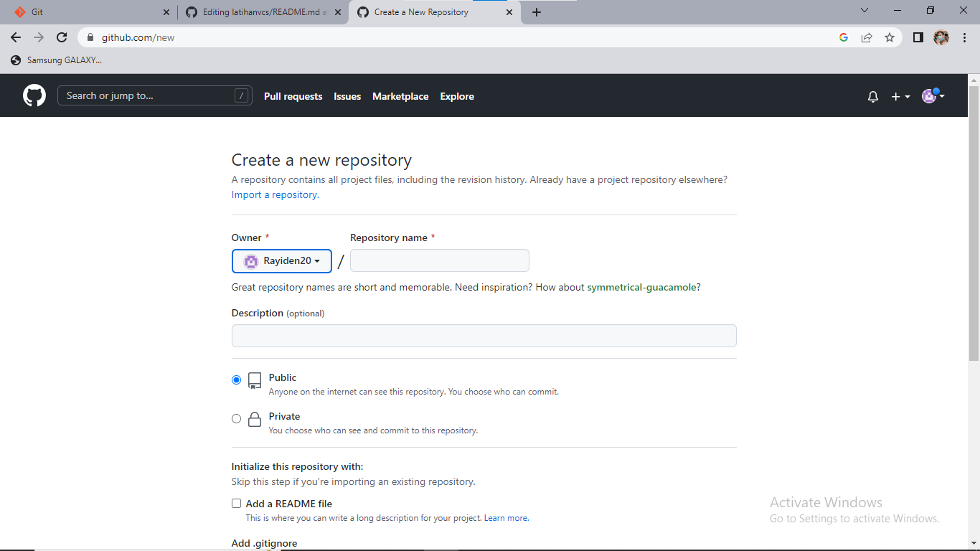980x551 pixels.
Task: Go back with browser back arrow
Action: point(16,37)
